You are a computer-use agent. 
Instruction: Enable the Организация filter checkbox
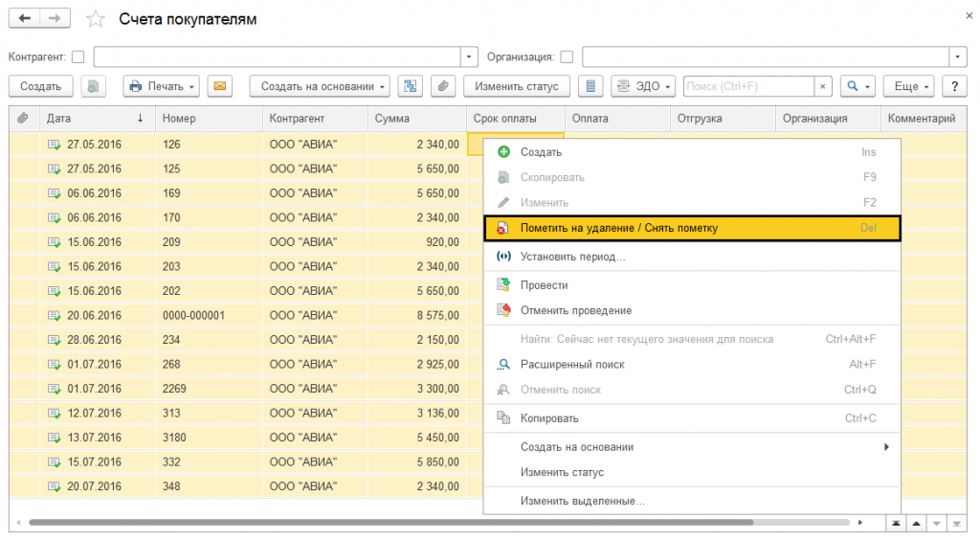tap(567, 56)
